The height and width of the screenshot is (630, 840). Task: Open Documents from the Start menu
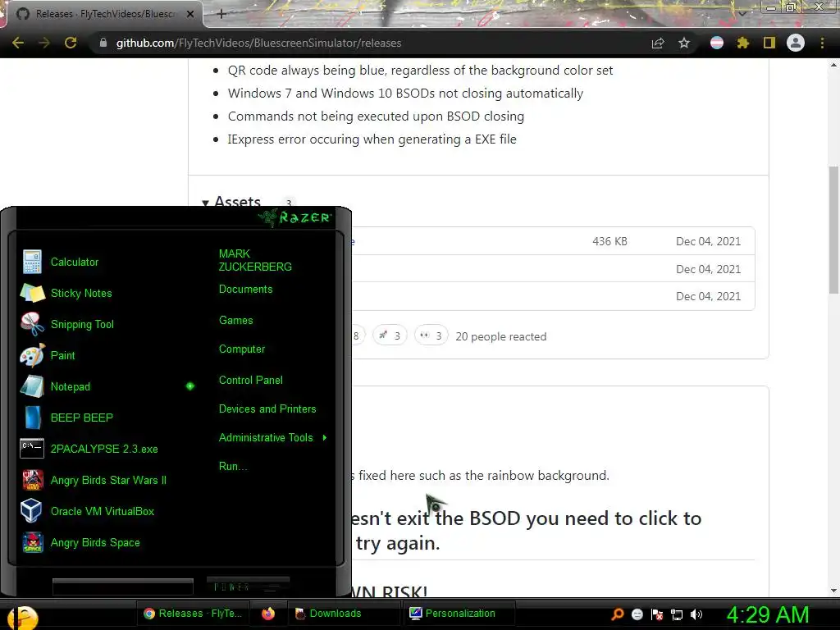245,290
